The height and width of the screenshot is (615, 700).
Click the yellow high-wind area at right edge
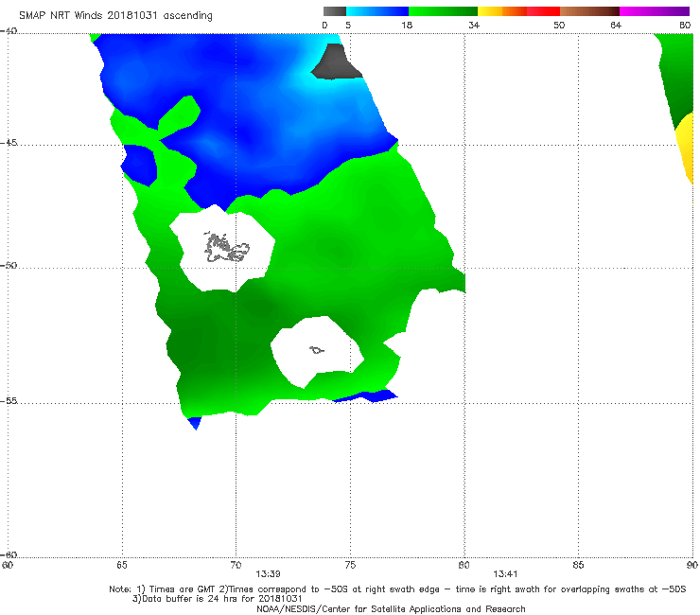point(685,148)
